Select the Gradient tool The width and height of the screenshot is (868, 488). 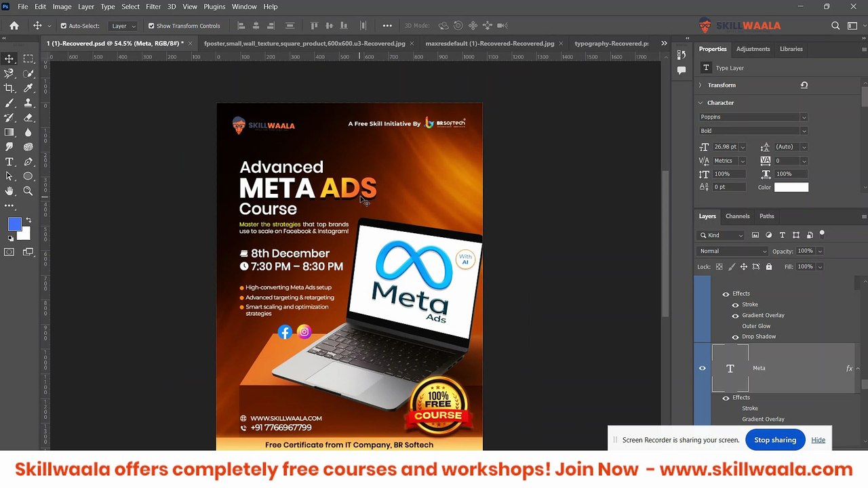[x=9, y=132]
